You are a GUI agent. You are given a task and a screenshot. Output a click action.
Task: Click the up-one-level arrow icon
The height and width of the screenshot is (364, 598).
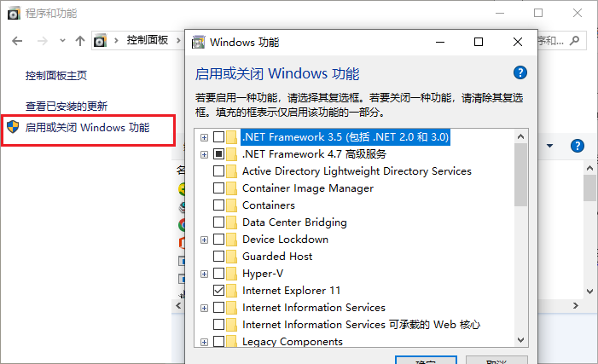tap(80, 41)
